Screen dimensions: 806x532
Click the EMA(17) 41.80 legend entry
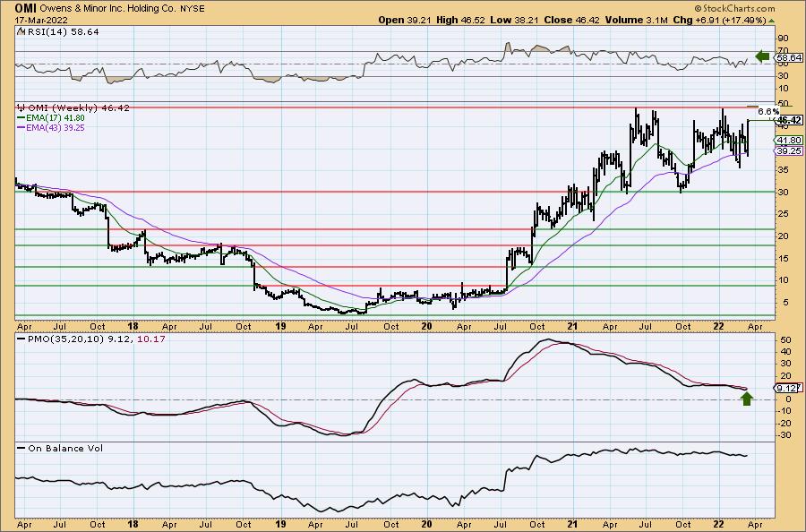(51, 117)
